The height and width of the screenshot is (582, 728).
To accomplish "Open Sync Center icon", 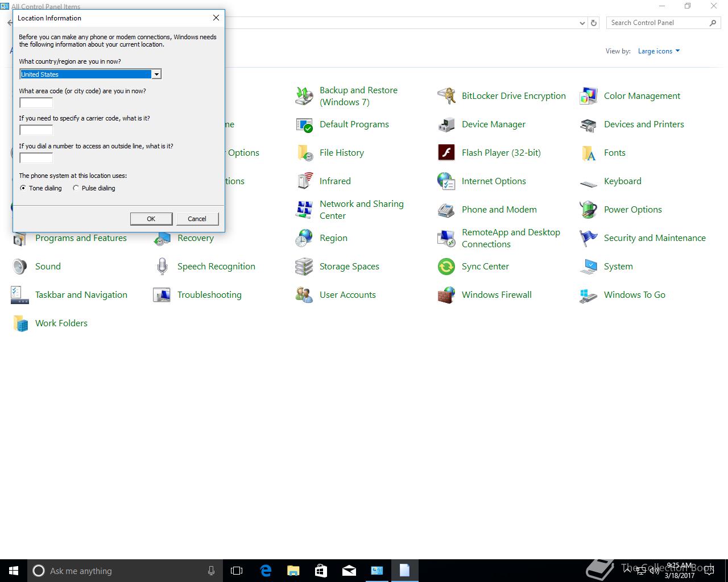I will tap(446, 267).
